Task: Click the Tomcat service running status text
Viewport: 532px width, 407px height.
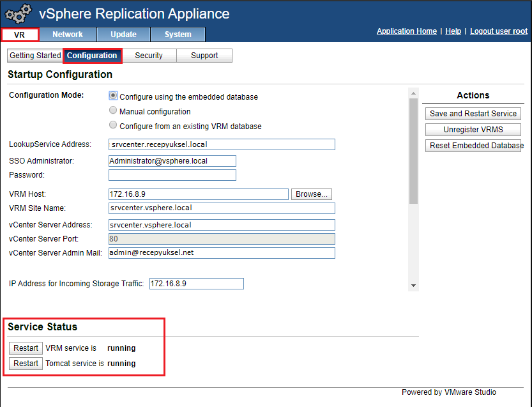Action: tap(121, 364)
